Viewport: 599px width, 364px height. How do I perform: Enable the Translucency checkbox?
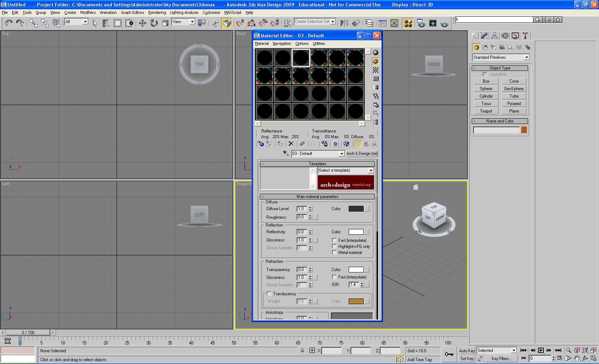tap(269, 294)
